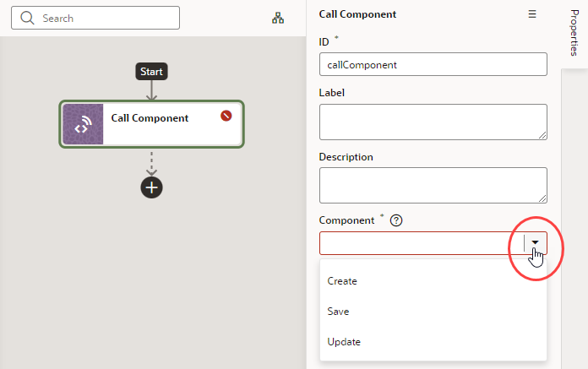Open the Component dropdown arrow
Screen dimensions: 588x369
[x=535, y=242]
